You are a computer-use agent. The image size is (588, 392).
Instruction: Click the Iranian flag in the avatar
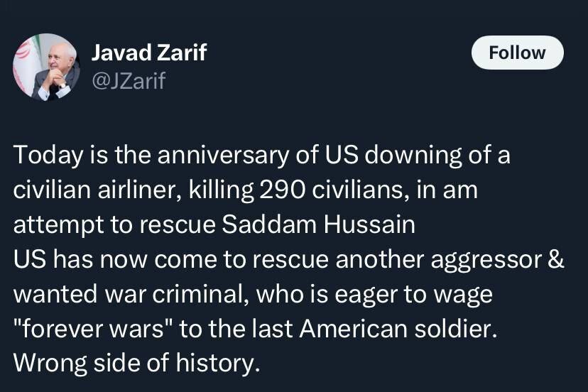(26, 64)
